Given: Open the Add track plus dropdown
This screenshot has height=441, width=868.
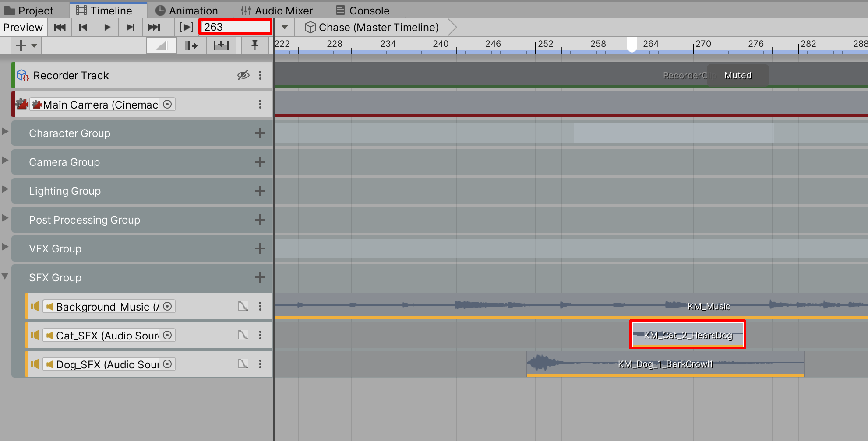Looking at the screenshot, I should (x=26, y=45).
